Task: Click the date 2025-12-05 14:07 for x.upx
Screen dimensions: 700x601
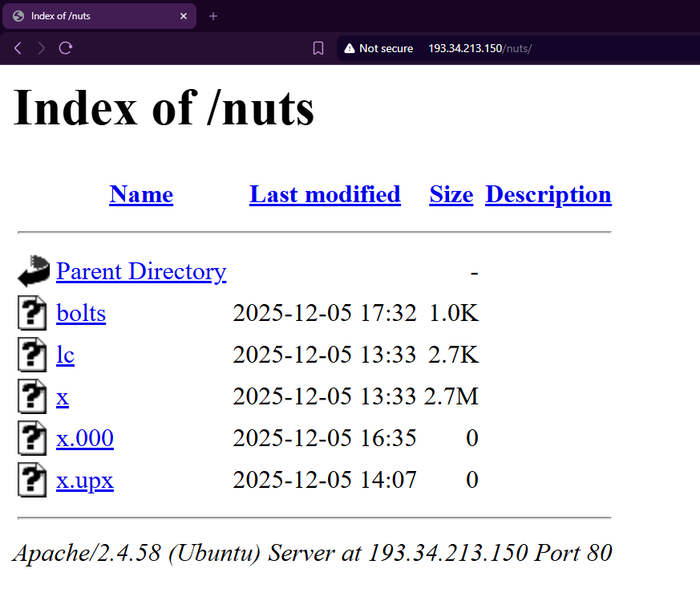Action: pos(325,480)
